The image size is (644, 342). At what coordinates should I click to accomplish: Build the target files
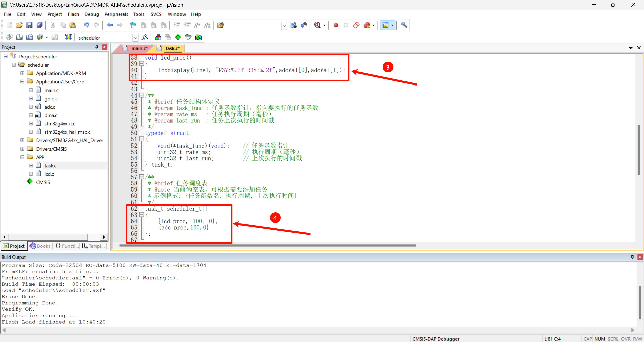click(x=19, y=37)
